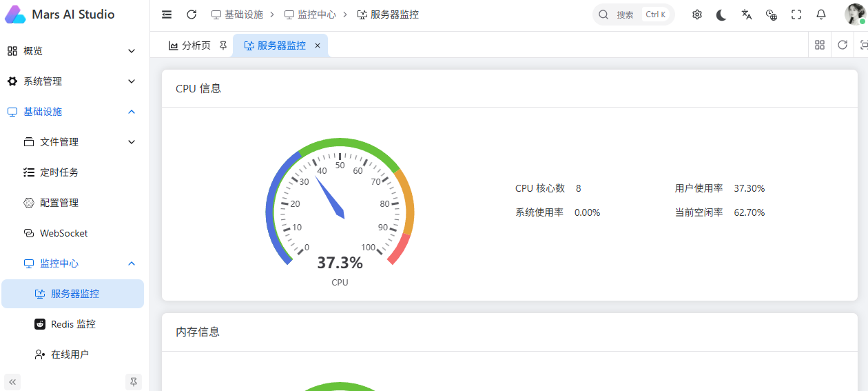The image size is (868, 391).
Task: Click the refresh icon beside breadcrumb
Action: pyautogui.click(x=192, y=14)
